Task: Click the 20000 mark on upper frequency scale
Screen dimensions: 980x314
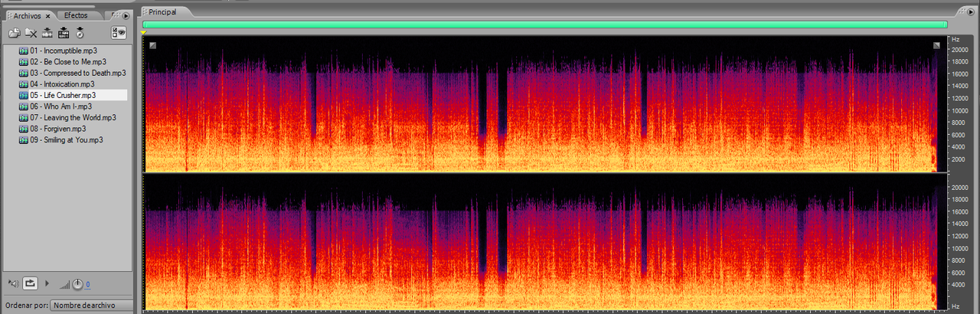Action: coord(960,49)
